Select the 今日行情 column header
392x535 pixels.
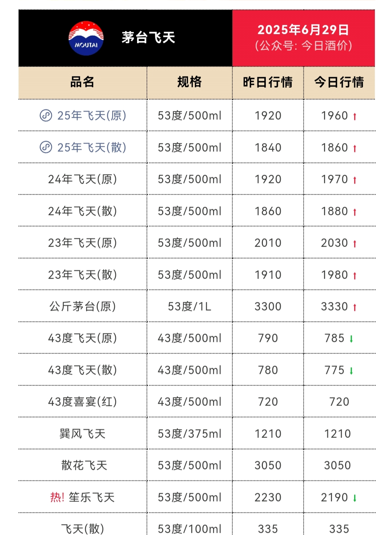[x=339, y=82]
